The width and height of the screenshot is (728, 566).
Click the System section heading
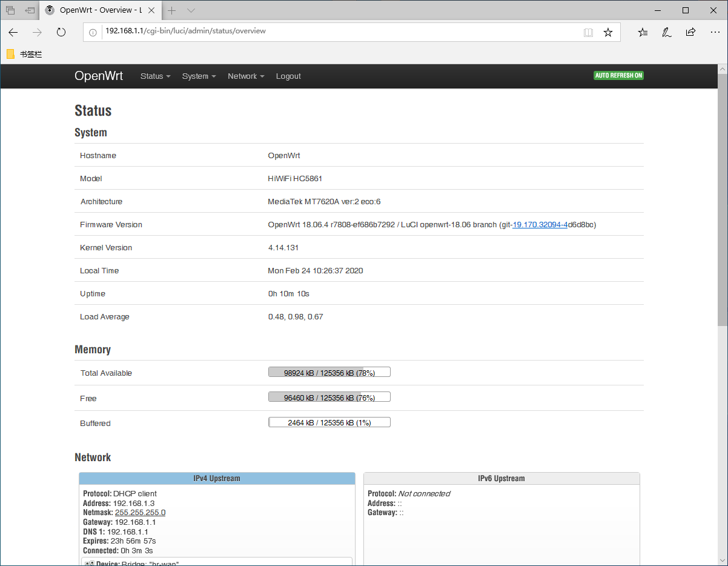[x=91, y=133]
